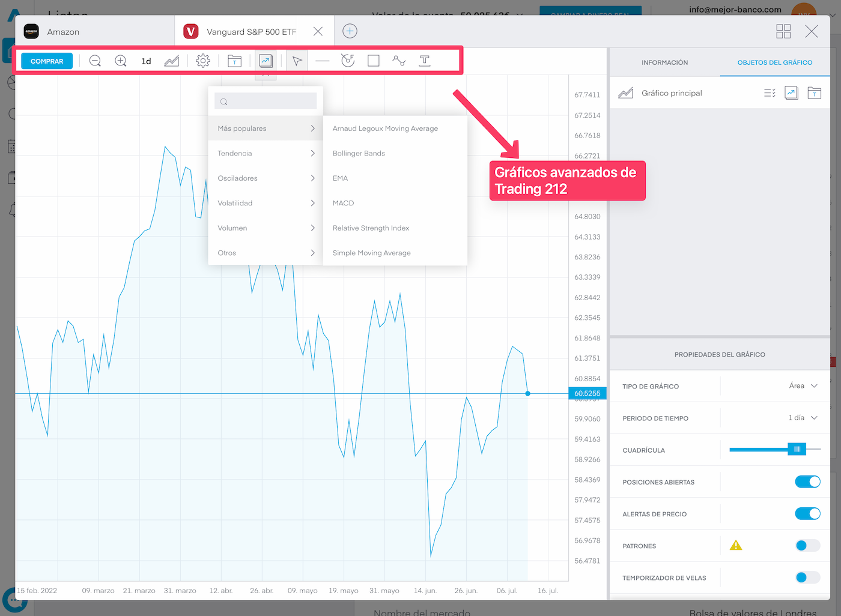The image size is (841, 616).
Task: Open chart settings gear icon
Action: 203,61
